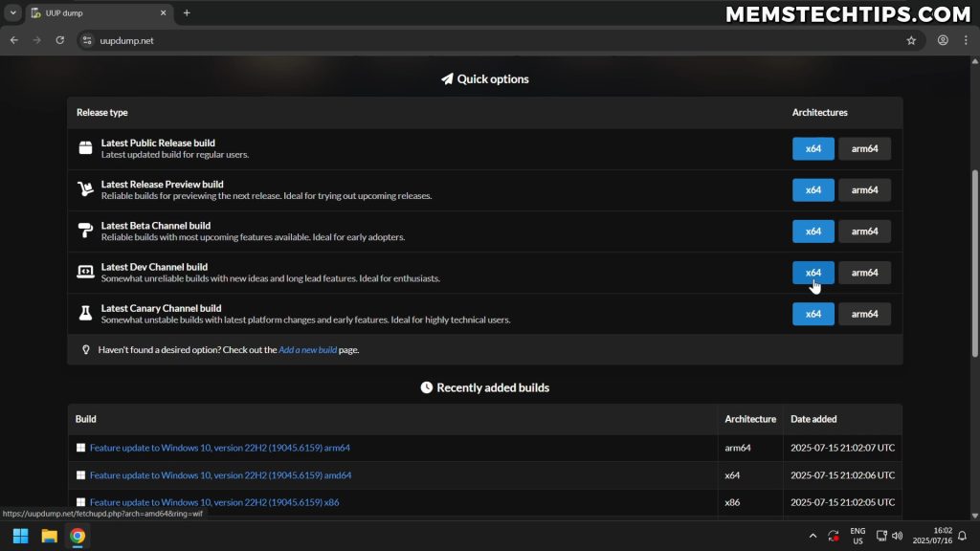Open the site information icon in address bar
Image resolution: width=980 pixels, height=551 pixels.
pyautogui.click(x=87, y=40)
